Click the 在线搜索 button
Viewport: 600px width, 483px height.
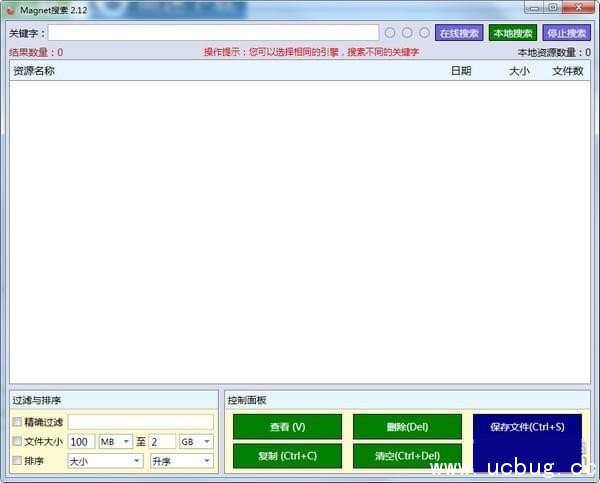pyautogui.click(x=459, y=33)
